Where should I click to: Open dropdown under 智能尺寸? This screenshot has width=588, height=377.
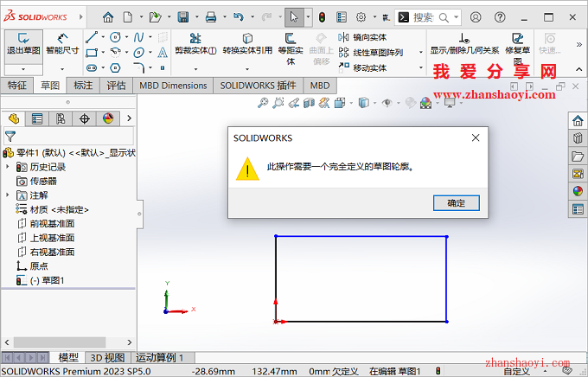tap(62, 69)
